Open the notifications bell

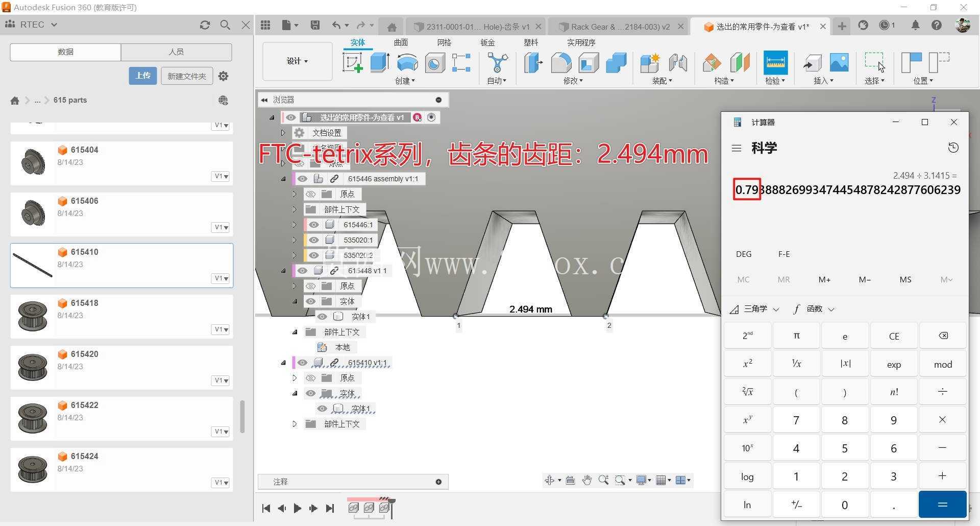coord(915,25)
